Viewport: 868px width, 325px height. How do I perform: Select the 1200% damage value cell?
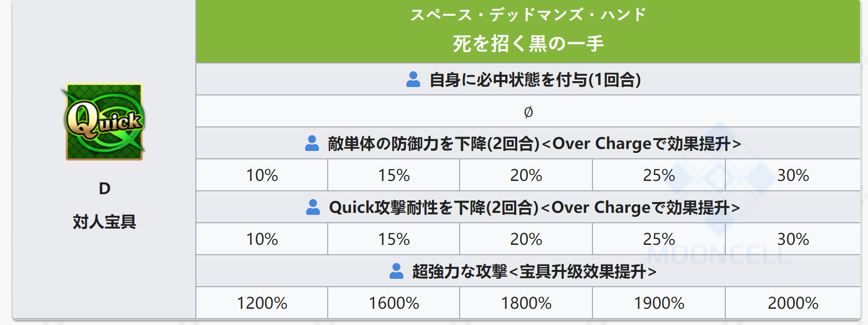pyautogui.click(x=262, y=303)
